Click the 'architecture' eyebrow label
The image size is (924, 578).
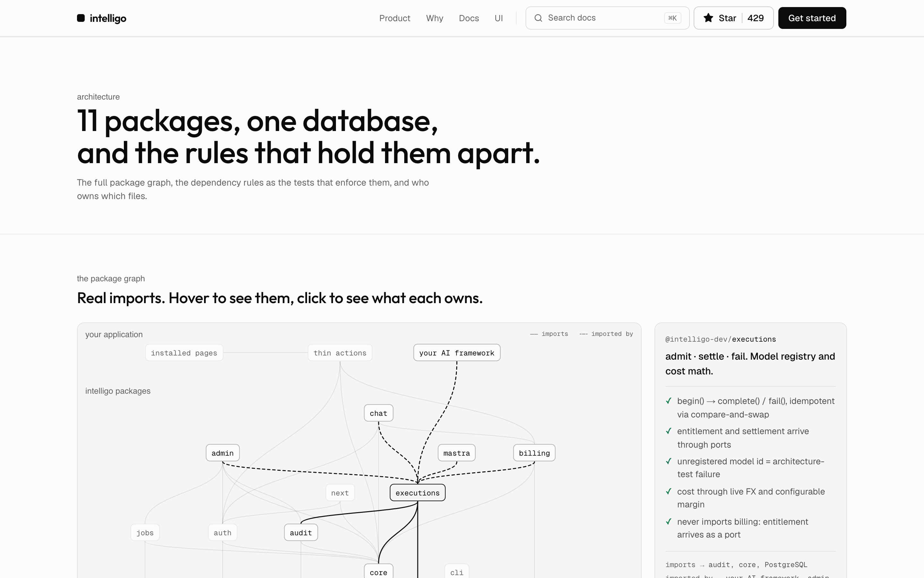click(x=98, y=97)
